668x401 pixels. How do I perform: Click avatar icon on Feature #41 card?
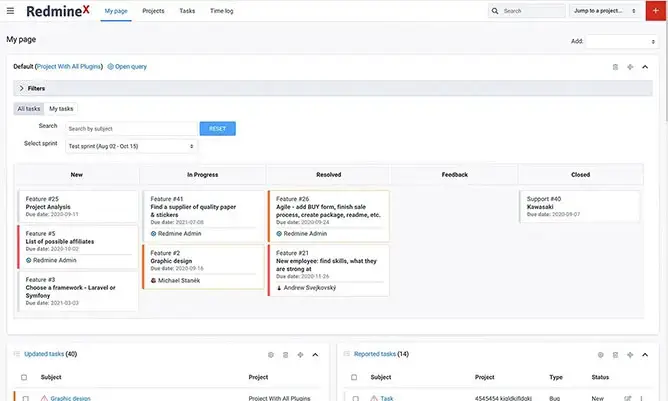click(x=153, y=234)
